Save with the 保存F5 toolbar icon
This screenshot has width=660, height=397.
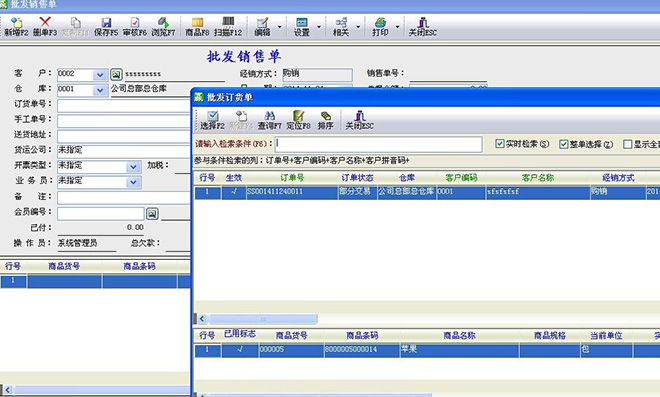[x=106, y=27]
